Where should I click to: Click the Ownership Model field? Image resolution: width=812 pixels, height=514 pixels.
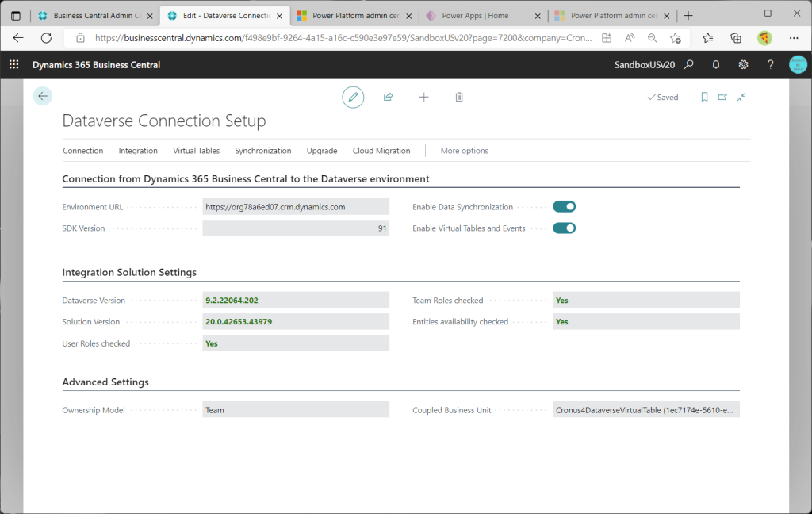(x=296, y=410)
